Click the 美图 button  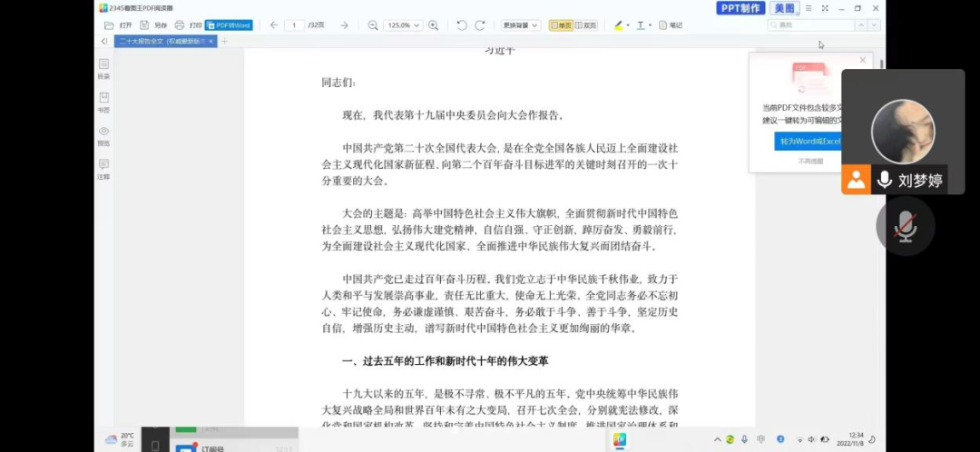click(x=785, y=8)
